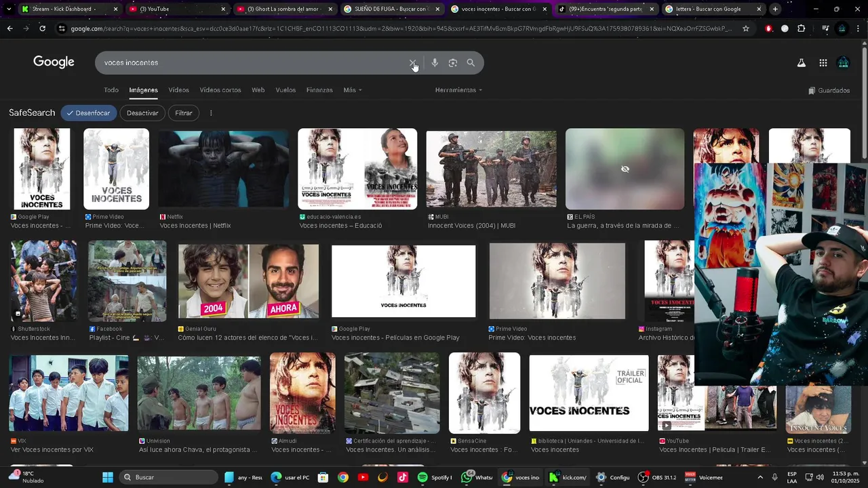The image size is (868, 488).
Task: Switch to the Finanzas tab
Action: 319,90
